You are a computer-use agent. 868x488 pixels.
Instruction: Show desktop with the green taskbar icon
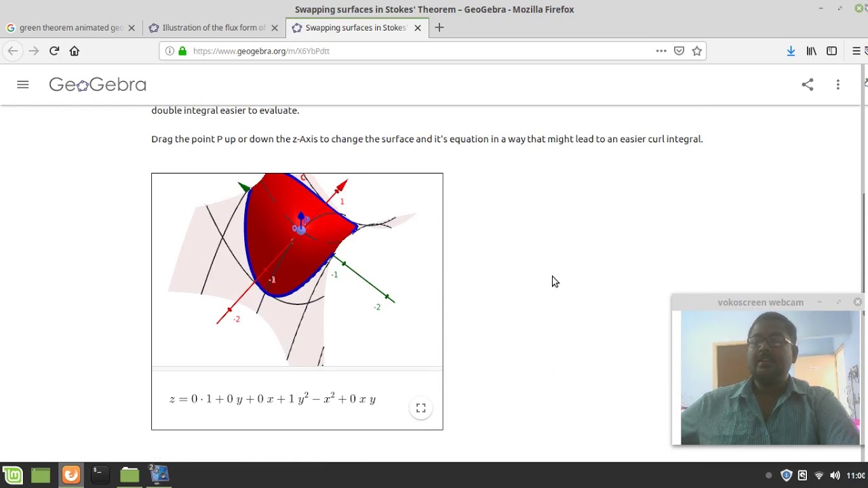[41, 475]
